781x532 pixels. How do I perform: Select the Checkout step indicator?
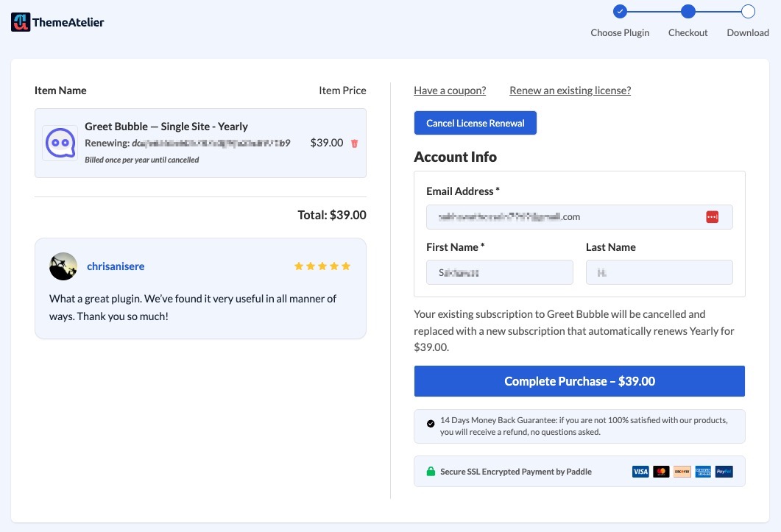(688, 11)
